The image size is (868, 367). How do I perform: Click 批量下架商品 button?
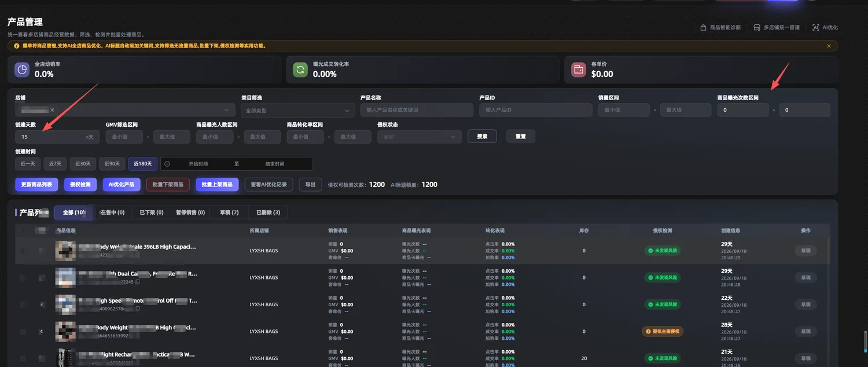[x=168, y=185]
